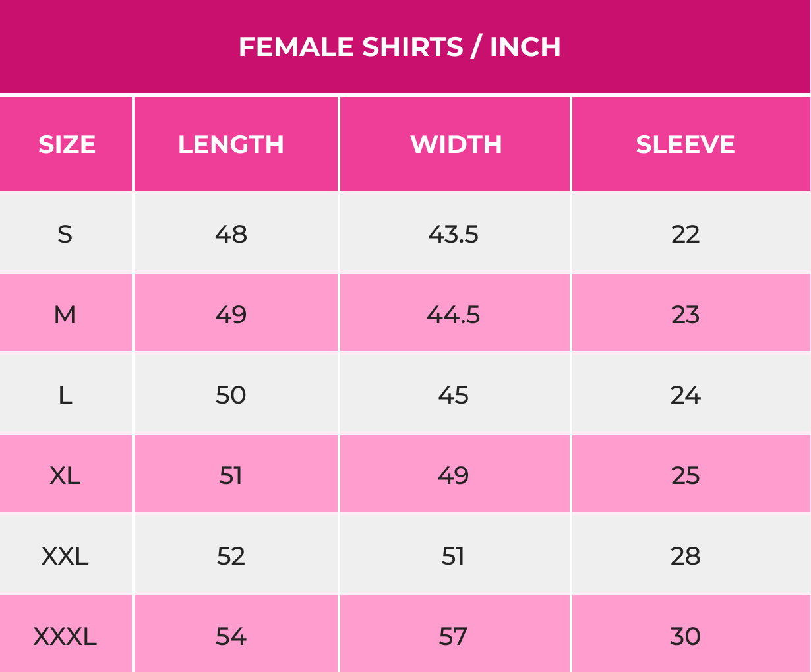
Task: Click the WIDTH column header
Action: coord(456,144)
